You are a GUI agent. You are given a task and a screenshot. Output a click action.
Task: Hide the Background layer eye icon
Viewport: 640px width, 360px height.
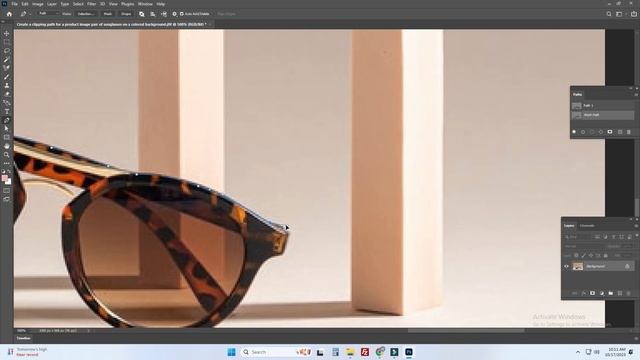tap(567, 267)
